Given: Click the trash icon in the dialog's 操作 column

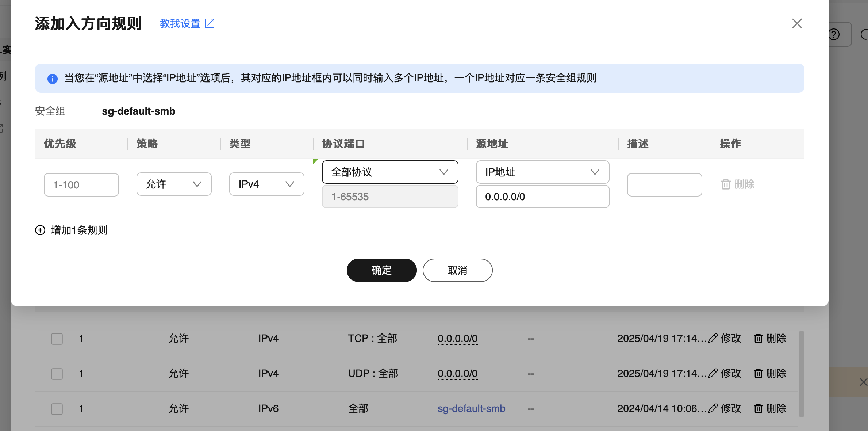Looking at the screenshot, I should [726, 184].
